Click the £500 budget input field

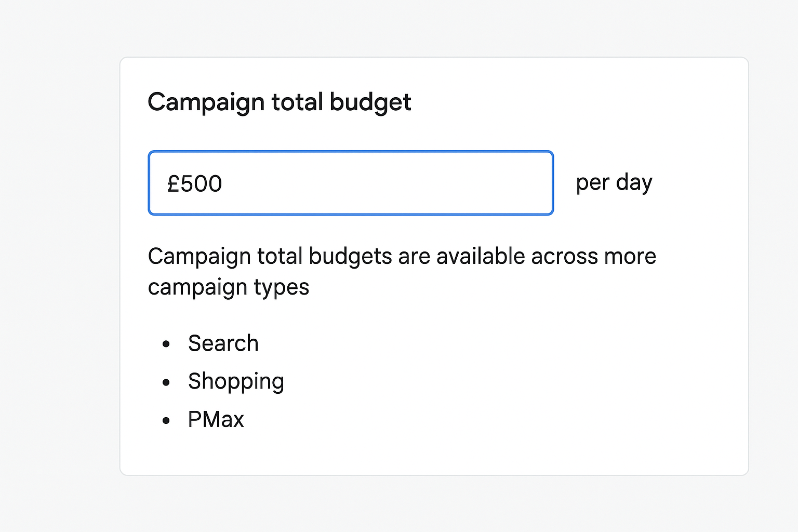[x=351, y=183]
